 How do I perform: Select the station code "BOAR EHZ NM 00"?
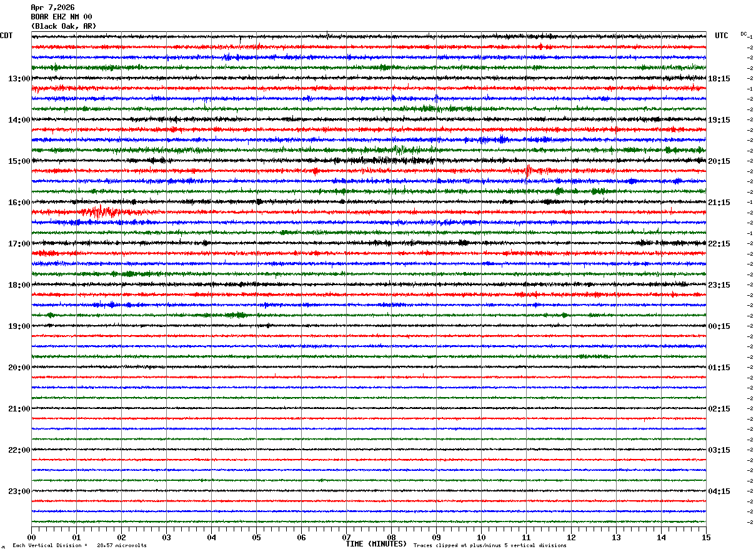point(61,17)
